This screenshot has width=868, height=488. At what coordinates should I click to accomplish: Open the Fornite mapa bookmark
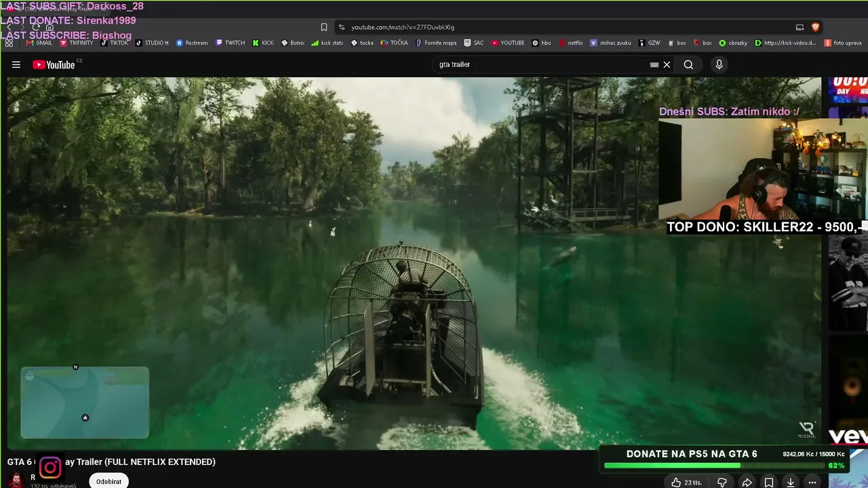click(x=436, y=43)
